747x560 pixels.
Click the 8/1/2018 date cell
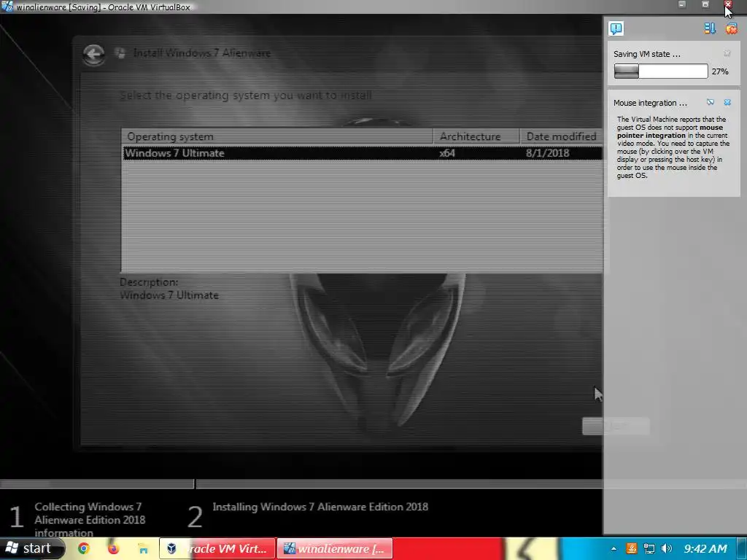[547, 153]
